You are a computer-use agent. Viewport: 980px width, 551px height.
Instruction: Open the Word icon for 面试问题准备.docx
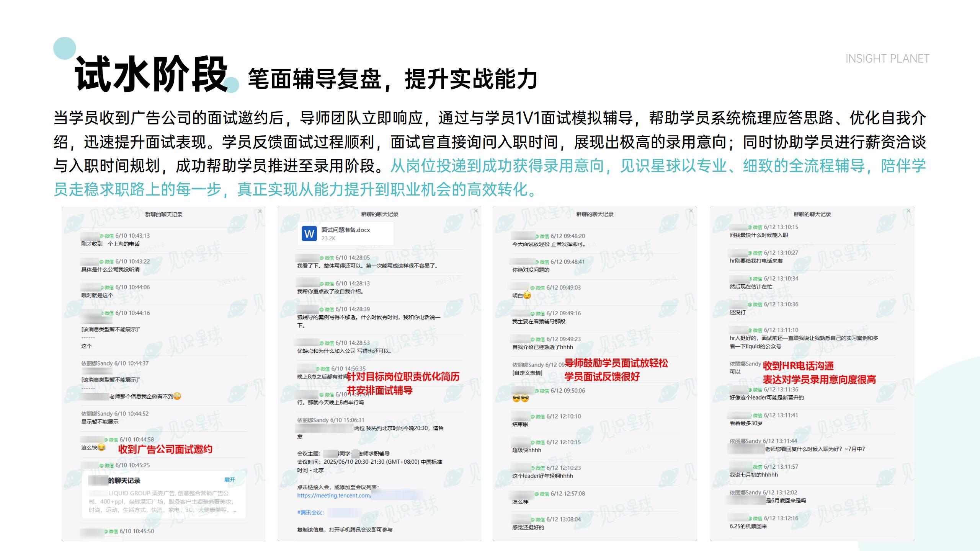309,233
